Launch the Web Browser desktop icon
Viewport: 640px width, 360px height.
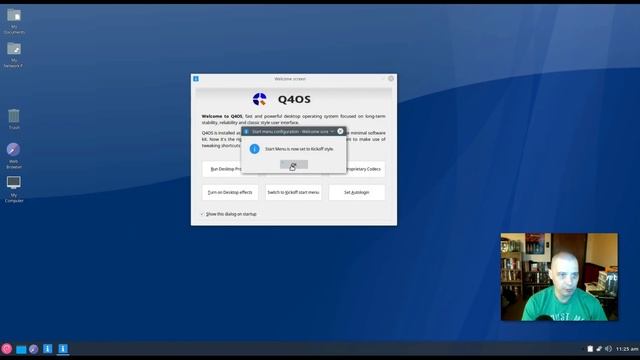(x=13, y=156)
